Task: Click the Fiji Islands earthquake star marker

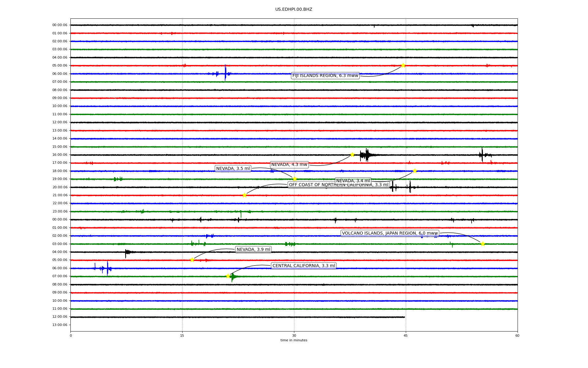Action: tap(403, 65)
